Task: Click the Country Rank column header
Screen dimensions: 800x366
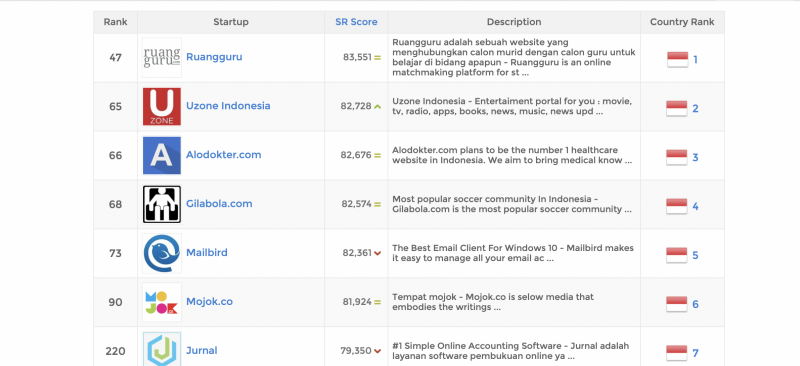Action: coord(682,22)
